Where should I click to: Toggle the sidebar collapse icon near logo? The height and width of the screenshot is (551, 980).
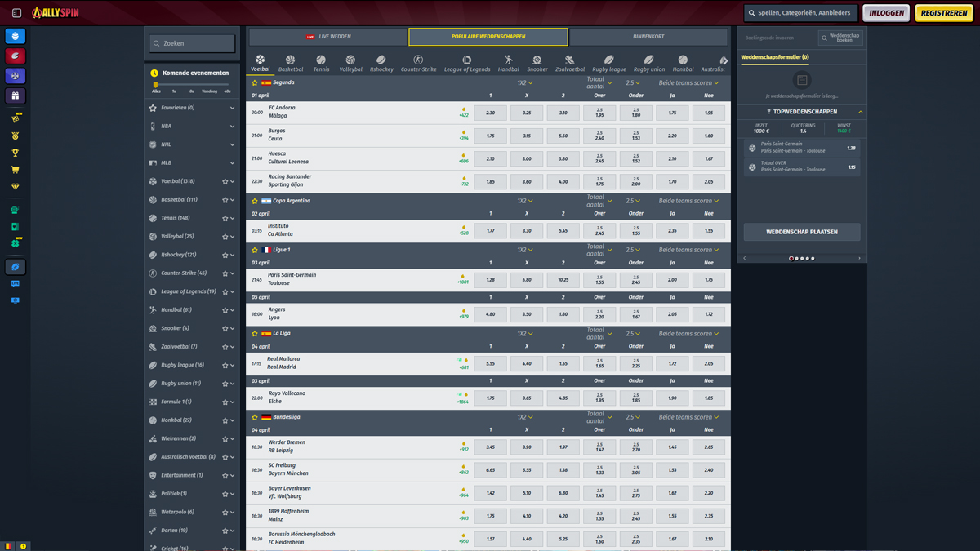pyautogui.click(x=16, y=13)
